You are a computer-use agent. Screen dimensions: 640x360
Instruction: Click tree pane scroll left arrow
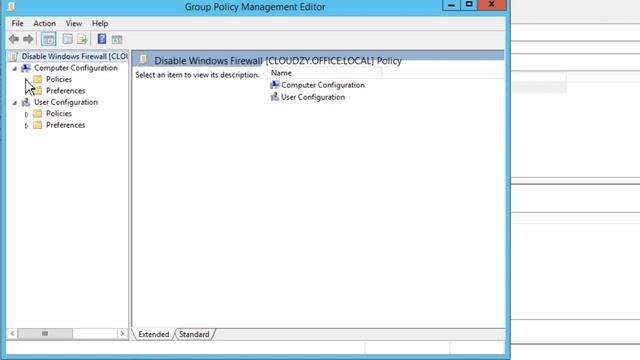click(12, 333)
